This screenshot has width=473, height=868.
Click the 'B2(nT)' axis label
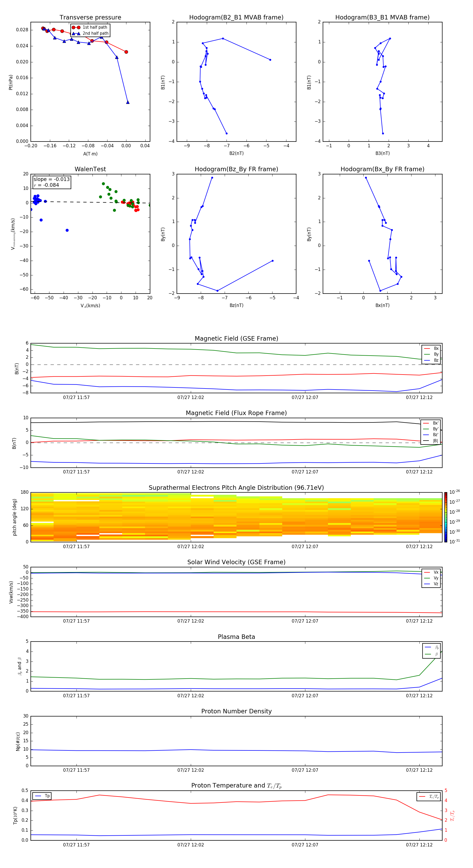(x=236, y=153)
